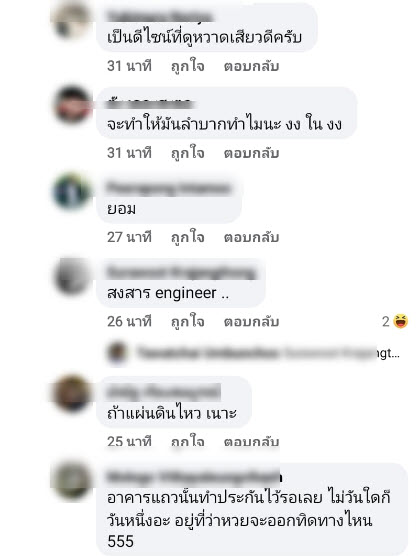Screen dimensions: 416x556
Task: Like the 'สงสาร engineer' comment
Action: pyautogui.click(x=188, y=322)
